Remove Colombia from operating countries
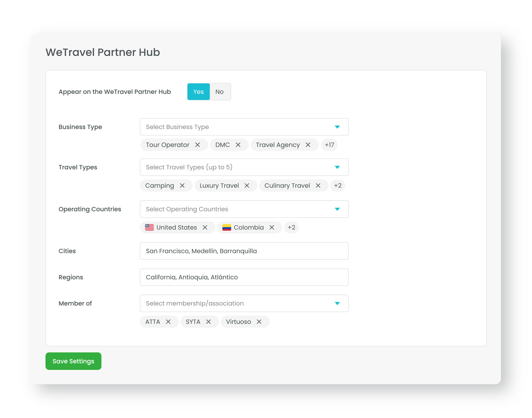 tap(272, 228)
